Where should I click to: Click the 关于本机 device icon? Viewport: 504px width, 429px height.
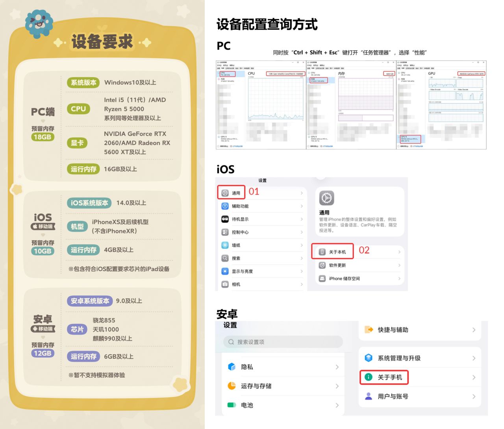coord(322,252)
